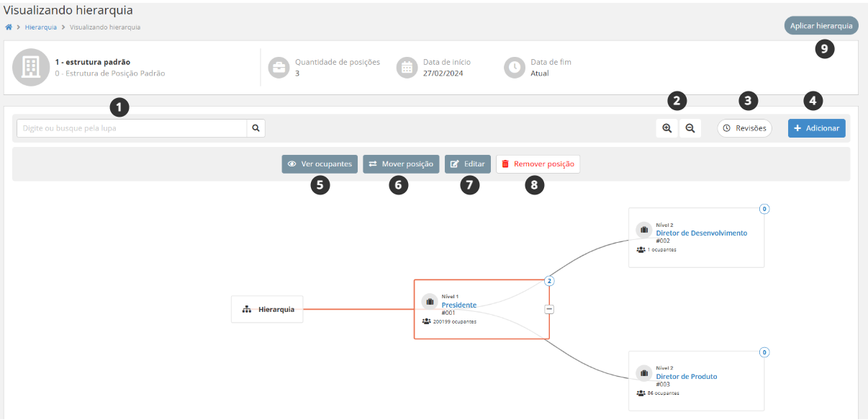The width and height of the screenshot is (868, 420).
Task: Collapse the Presidente node children
Action: tap(549, 309)
